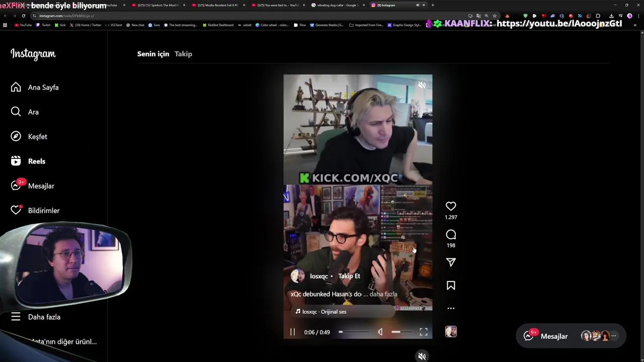
Task: Open the Daha fazla hamburger menu
Action: pos(16,317)
